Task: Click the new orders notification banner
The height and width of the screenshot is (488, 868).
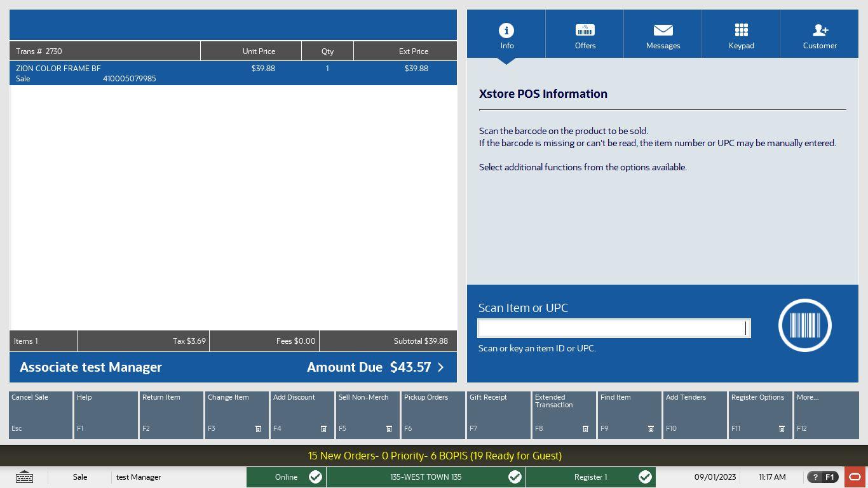Action: click(x=435, y=456)
